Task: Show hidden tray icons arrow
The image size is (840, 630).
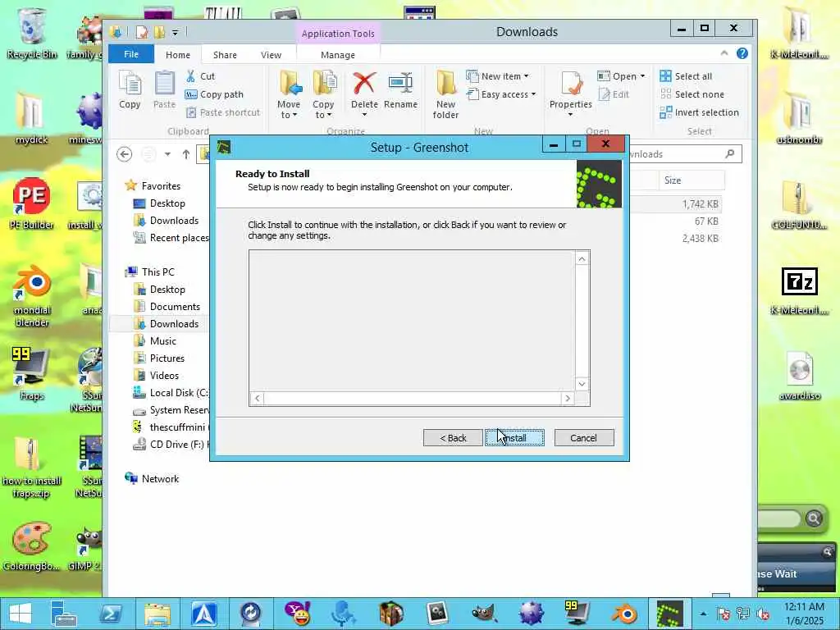Action: coord(703,614)
